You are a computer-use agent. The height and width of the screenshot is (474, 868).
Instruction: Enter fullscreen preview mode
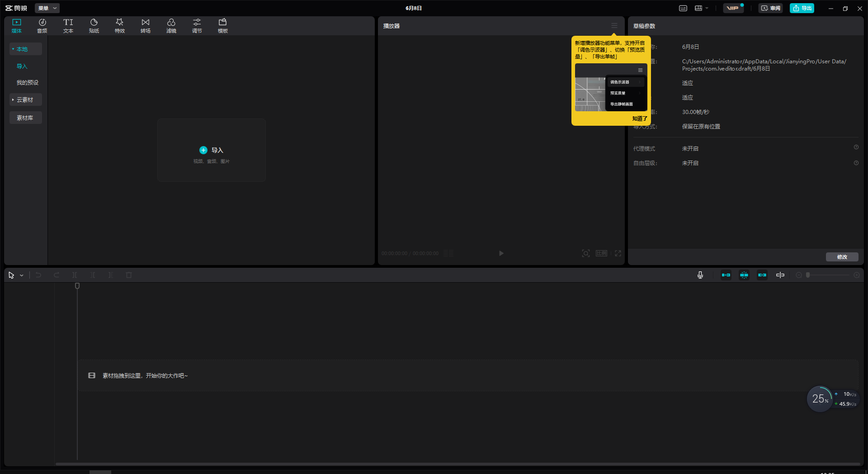(x=618, y=253)
